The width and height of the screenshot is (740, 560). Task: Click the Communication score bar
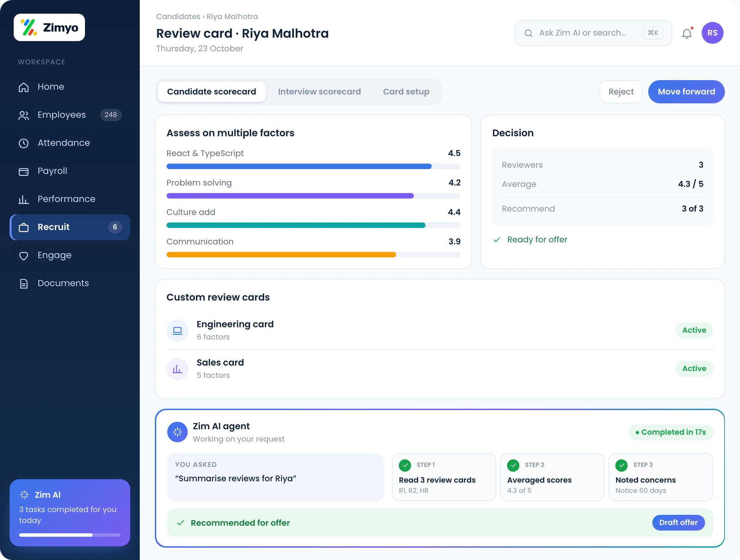click(313, 255)
